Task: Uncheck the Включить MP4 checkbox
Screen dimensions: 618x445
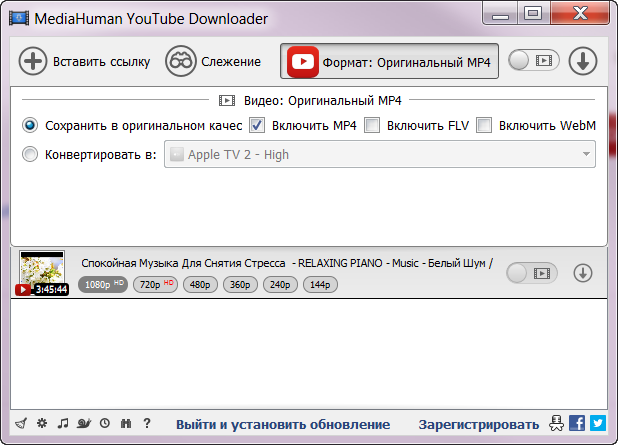Action: [x=257, y=125]
